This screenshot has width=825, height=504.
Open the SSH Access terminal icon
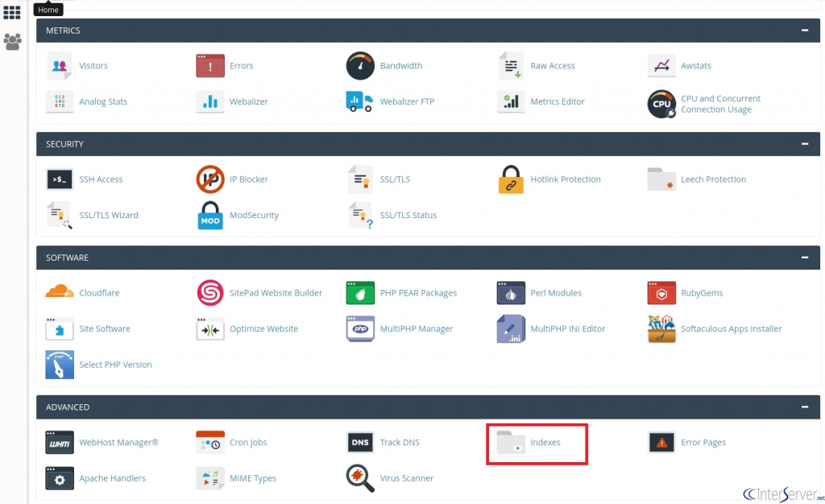pyautogui.click(x=60, y=180)
